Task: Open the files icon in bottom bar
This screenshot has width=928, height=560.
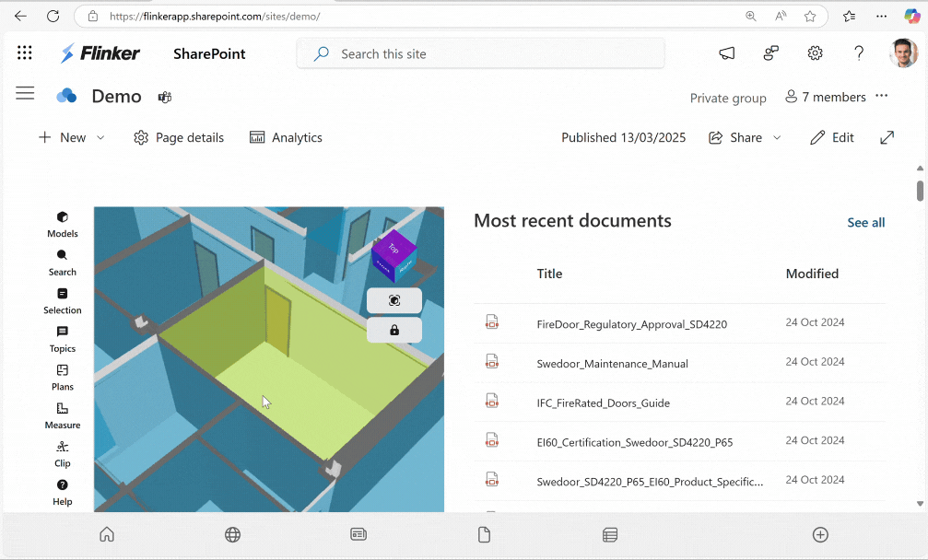Action: pos(484,534)
